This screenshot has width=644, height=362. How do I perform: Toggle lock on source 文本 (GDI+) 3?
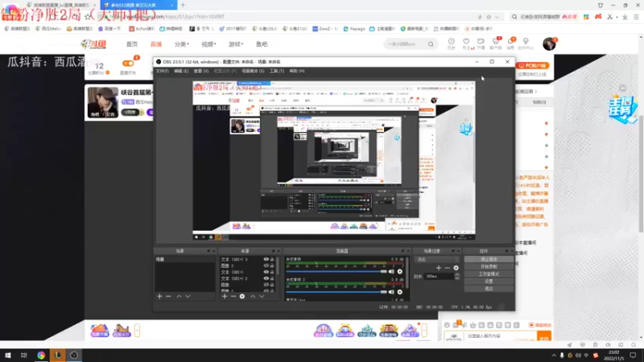[272, 259]
